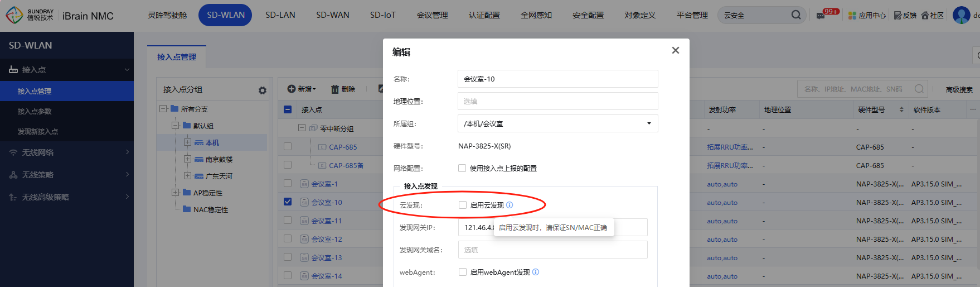The image size is (980, 287).
Task: Expand the 广东天河 tree node
Action: 187,176
